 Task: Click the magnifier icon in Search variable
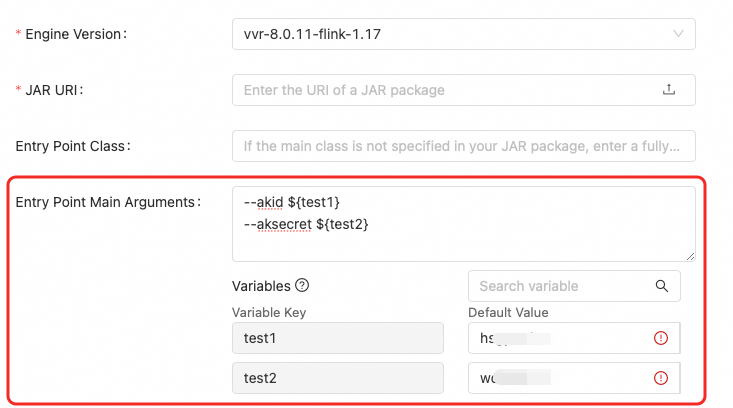[662, 286]
